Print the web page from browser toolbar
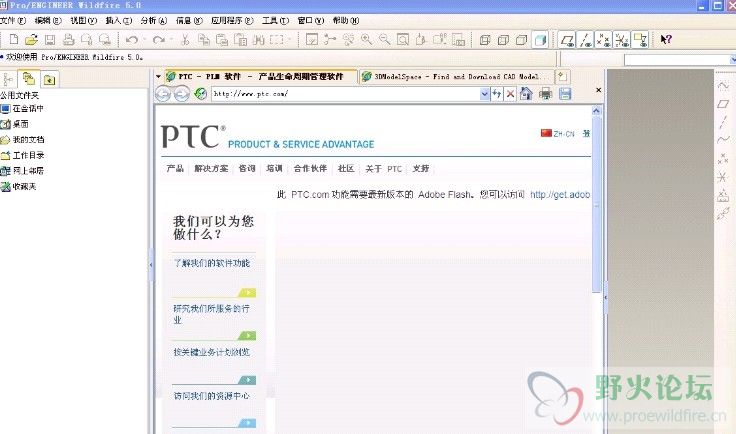 (545, 94)
